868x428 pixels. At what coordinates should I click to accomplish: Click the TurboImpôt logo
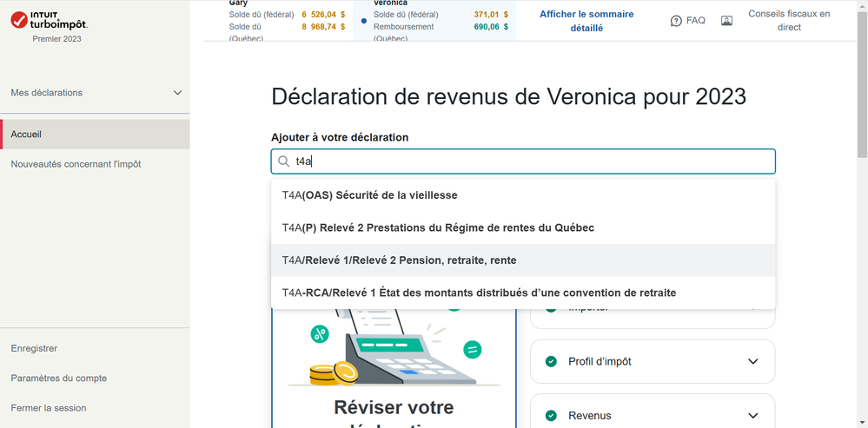click(x=50, y=20)
